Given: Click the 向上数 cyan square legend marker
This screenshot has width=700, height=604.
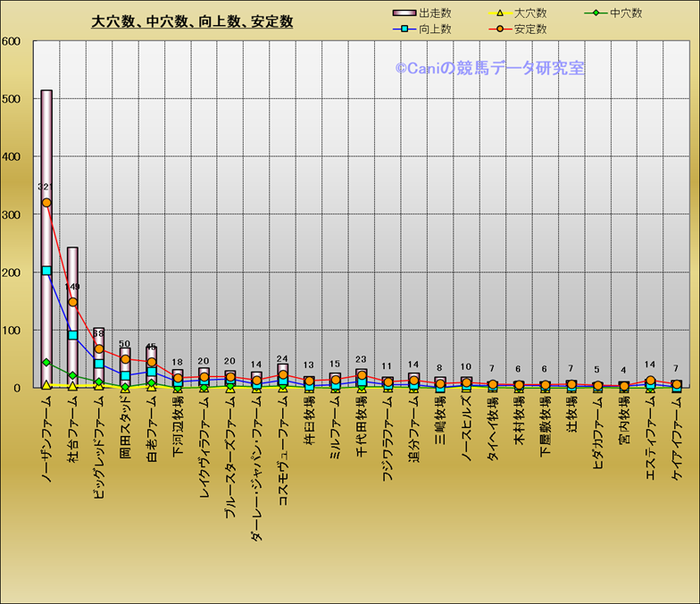Looking at the screenshot, I should 404,29.
